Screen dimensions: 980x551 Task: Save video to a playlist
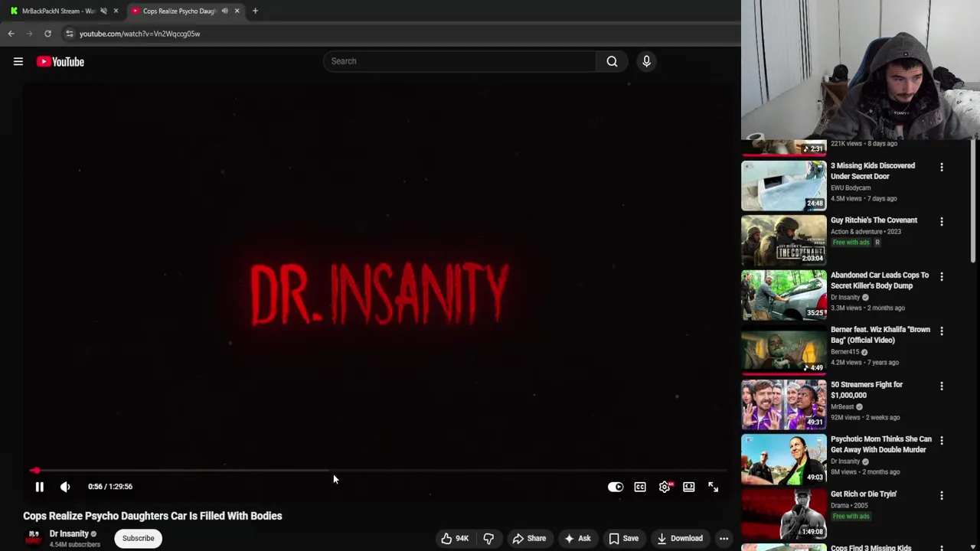click(623, 539)
